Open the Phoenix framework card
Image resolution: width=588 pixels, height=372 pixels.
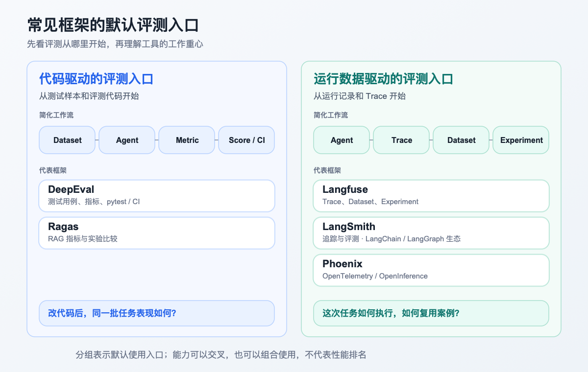(431, 270)
